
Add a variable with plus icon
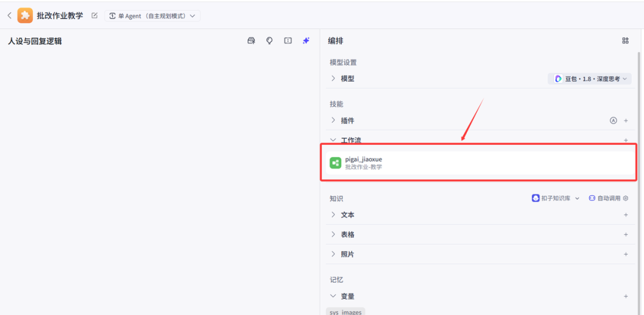[626, 296]
